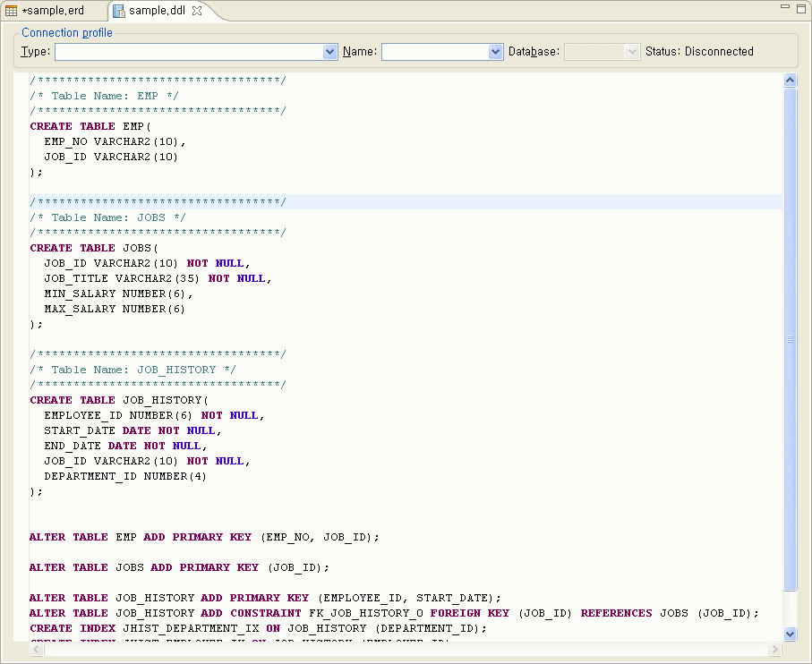The height and width of the screenshot is (664, 812).
Task: Open the connection Type dropdown arrow
Action: [329, 52]
